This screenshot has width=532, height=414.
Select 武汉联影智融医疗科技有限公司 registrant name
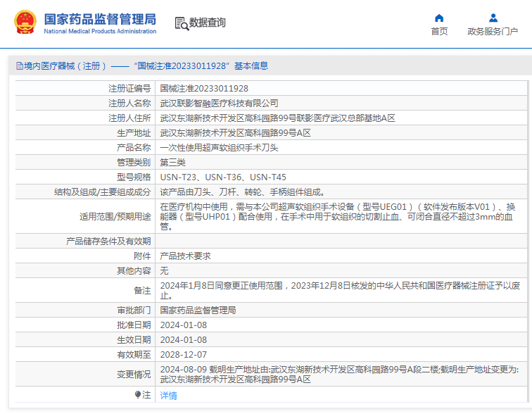(219, 103)
